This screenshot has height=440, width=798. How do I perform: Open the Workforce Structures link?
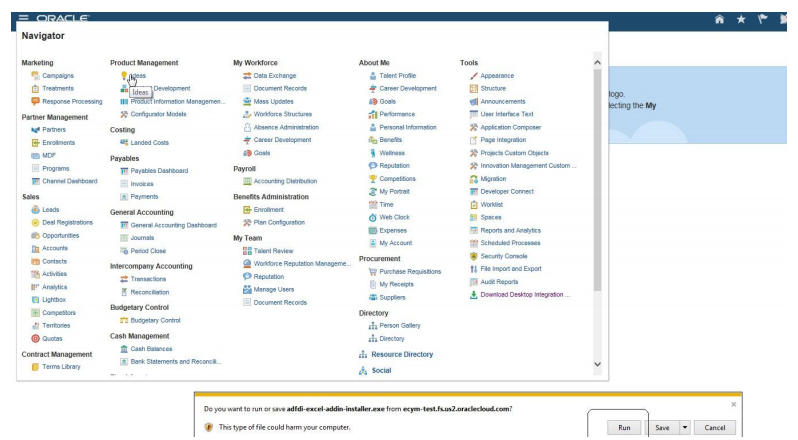(x=282, y=114)
